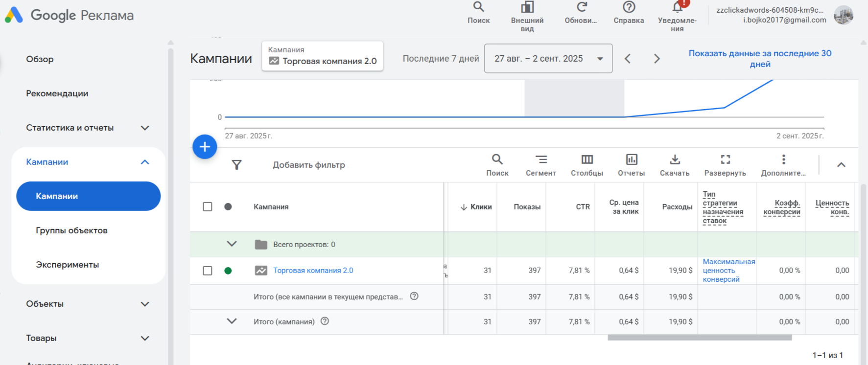Expand Статистика и отчеты in sidebar
The width and height of the screenshot is (868, 365).
145,128
